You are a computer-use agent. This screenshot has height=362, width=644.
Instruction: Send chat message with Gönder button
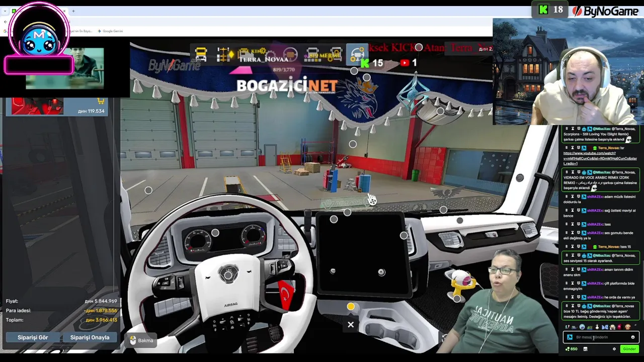[x=629, y=349]
